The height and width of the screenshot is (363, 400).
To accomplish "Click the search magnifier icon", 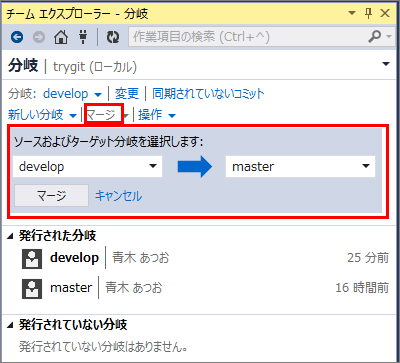I will [375, 36].
